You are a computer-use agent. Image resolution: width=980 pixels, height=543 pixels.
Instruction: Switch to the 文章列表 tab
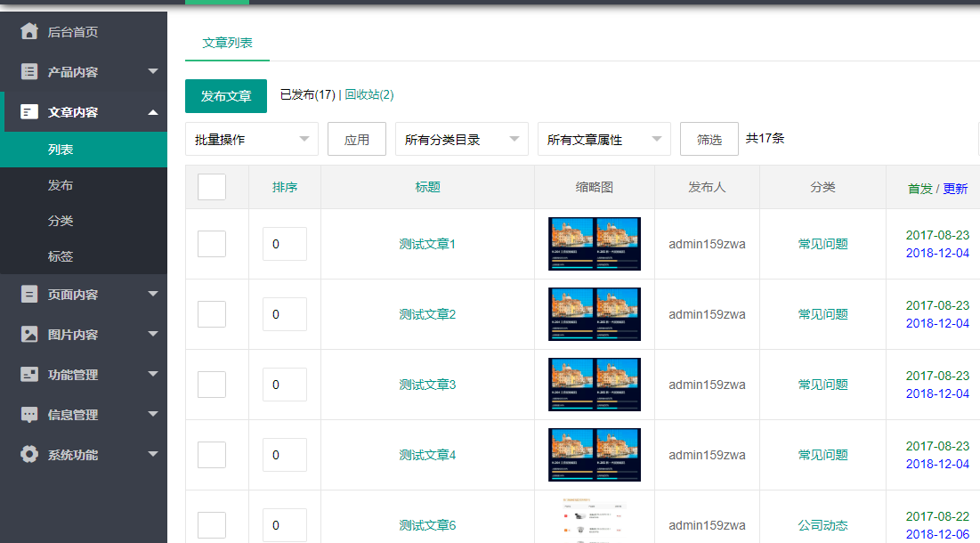227,43
